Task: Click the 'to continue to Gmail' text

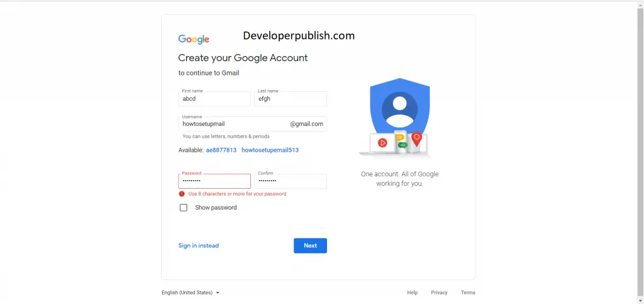Action: pos(209,73)
